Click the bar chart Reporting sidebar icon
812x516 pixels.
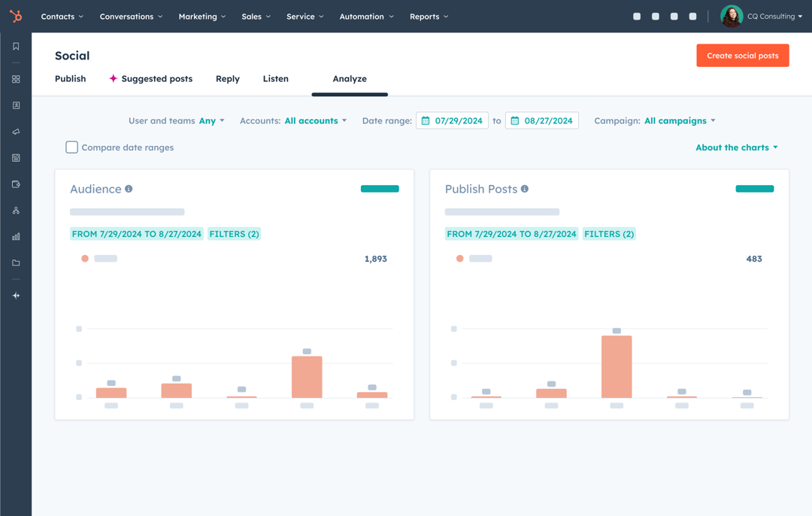point(16,237)
